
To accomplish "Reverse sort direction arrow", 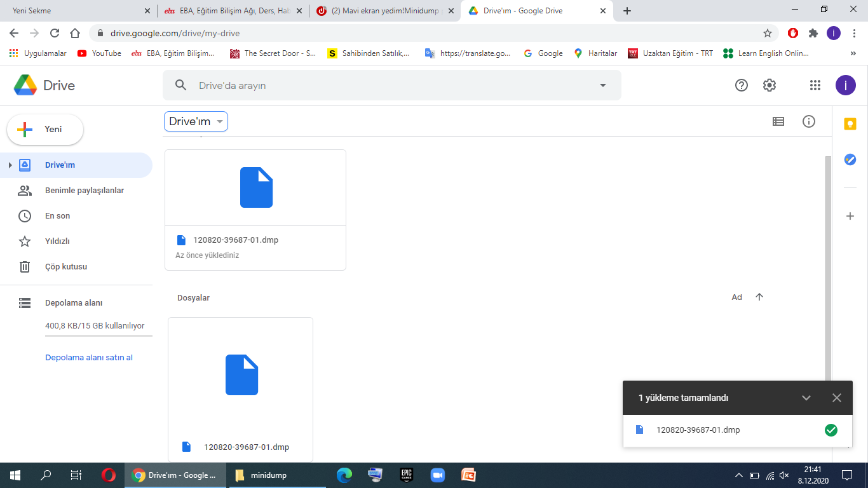I will click(x=759, y=297).
